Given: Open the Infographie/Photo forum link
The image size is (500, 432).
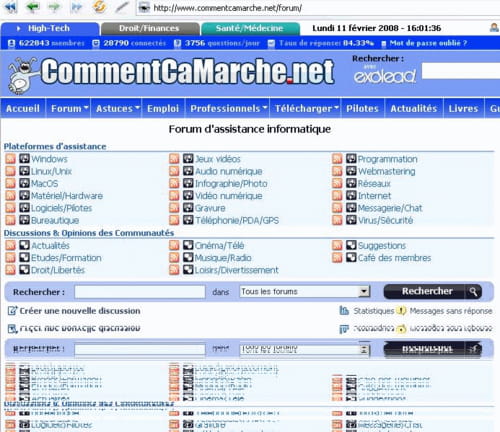Looking at the screenshot, I should (231, 184).
